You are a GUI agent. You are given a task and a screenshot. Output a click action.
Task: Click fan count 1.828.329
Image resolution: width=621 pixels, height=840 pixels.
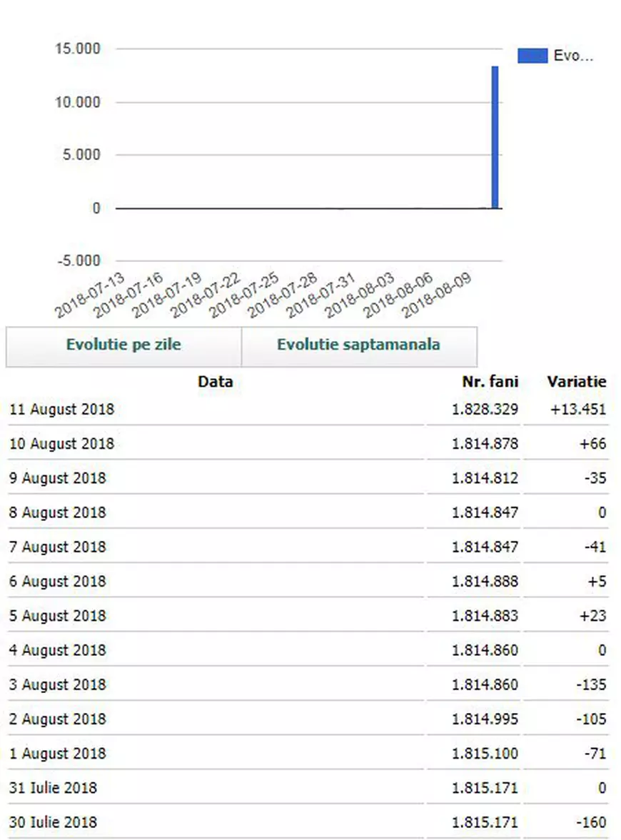pyautogui.click(x=485, y=410)
